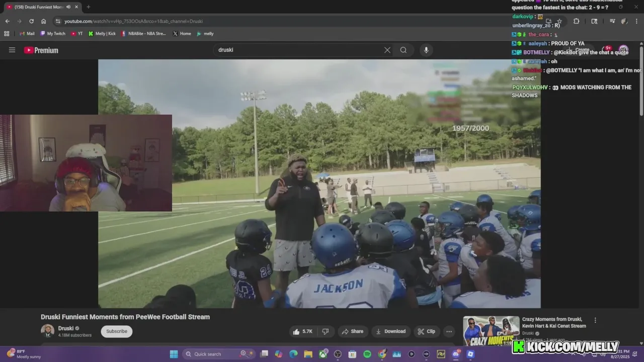Open the X Home bookmark

[x=182, y=34]
